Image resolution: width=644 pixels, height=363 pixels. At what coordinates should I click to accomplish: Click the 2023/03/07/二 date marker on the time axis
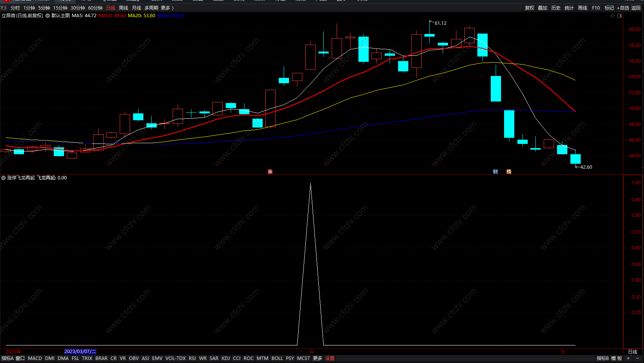coord(80,352)
